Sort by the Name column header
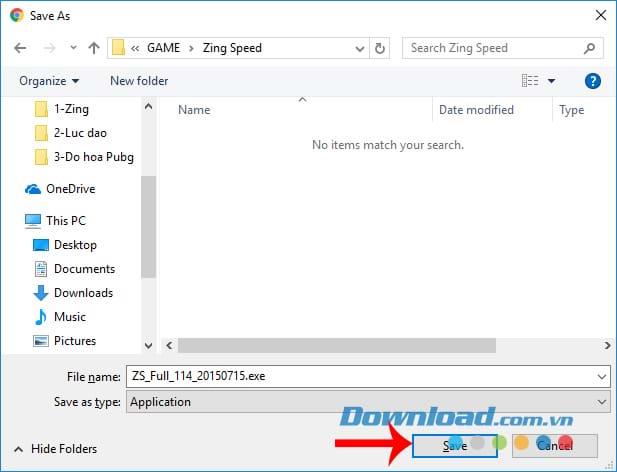Image resolution: width=617 pixels, height=472 pixels. [194, 110]
